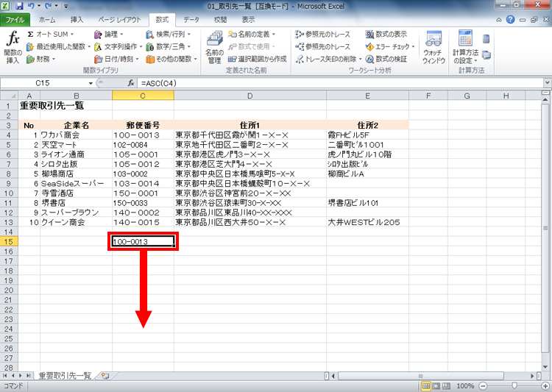Expand the formula bar with the chevron

[x=547, y=83]
